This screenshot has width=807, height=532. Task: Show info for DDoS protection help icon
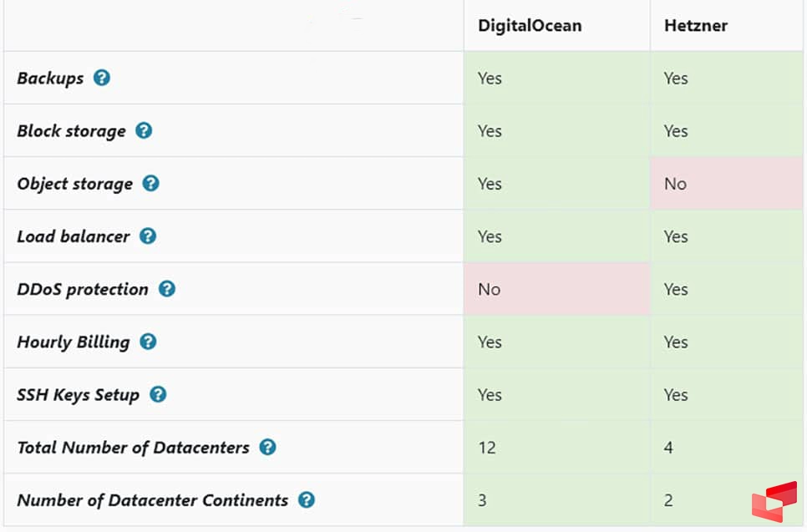pos(166,289)
